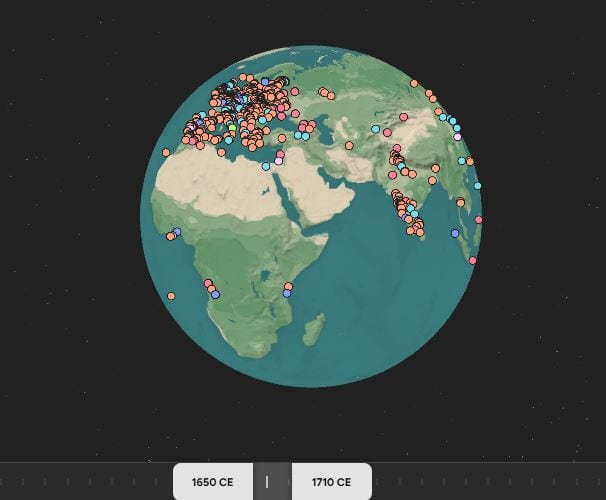Click the blue marker on the East Africa coast
This screenshot has height=500, width=606.
pos(287,293)
